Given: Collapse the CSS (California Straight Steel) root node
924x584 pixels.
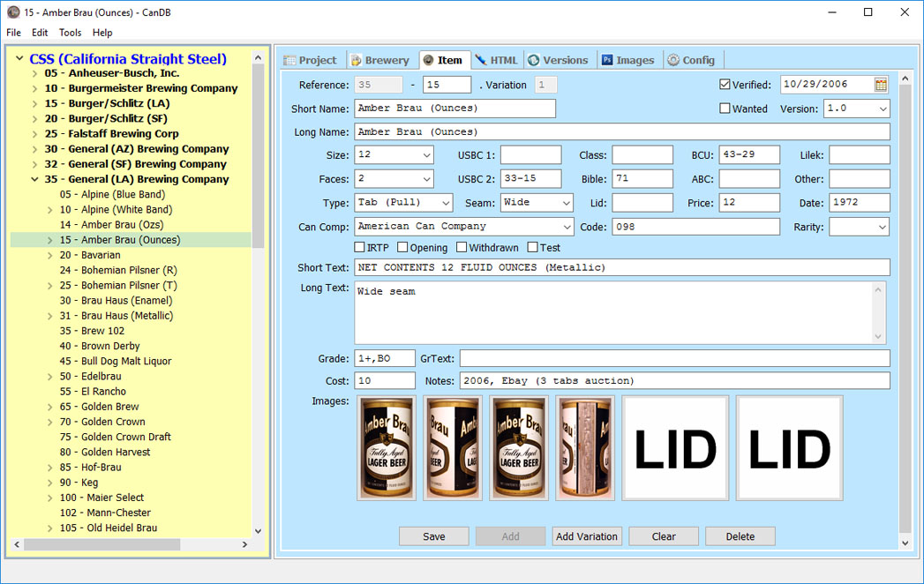Looking at the screenshot, I should pyautogui.click(x=19, y=58).
